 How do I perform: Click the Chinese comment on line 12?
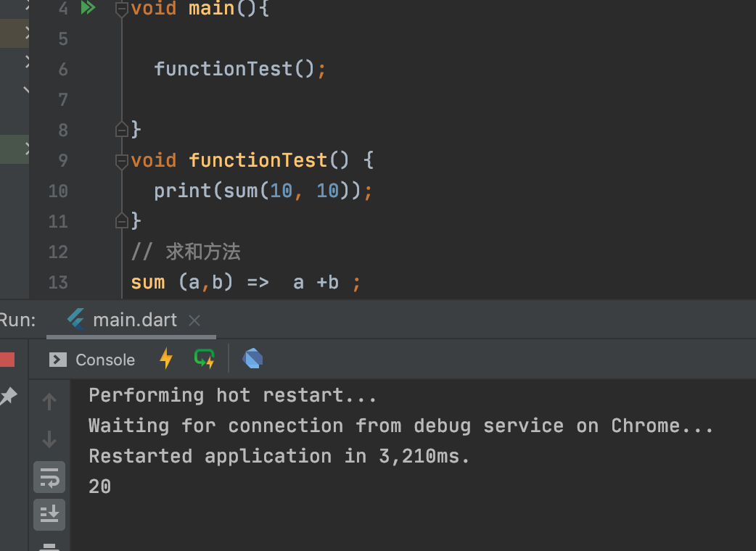coord(186,252)
